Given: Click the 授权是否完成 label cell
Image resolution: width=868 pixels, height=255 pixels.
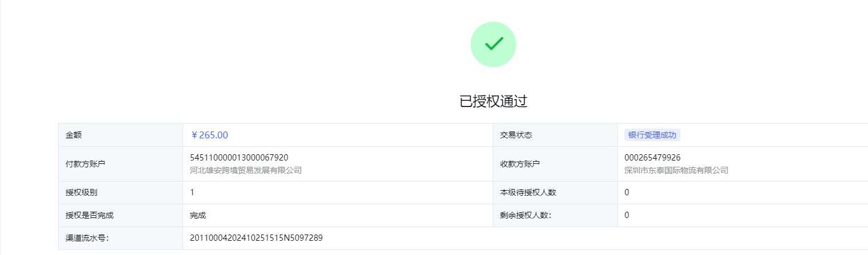Looking at the screenshot, I should (x=120, y=215).
